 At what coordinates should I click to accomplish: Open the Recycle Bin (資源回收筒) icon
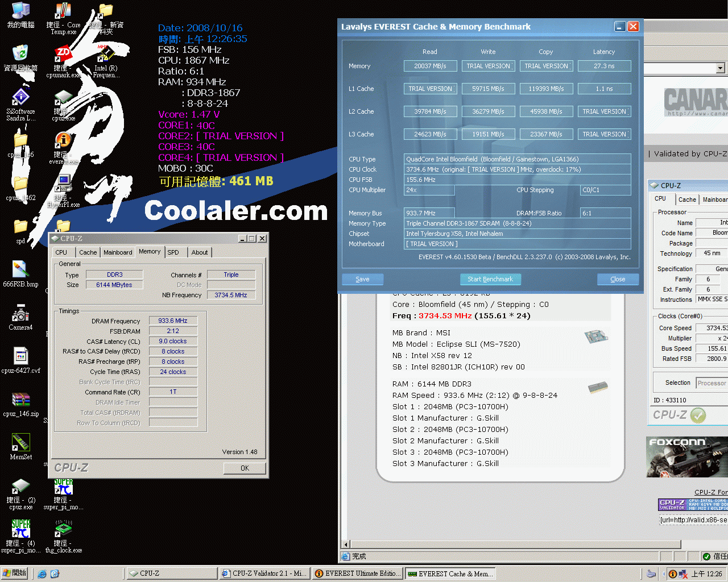click(20, 58)
